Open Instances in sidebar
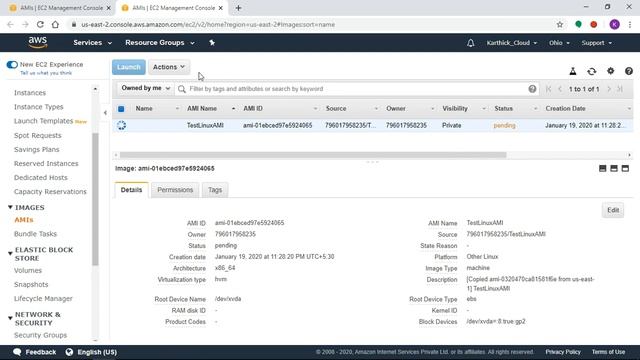 point(30,93)
